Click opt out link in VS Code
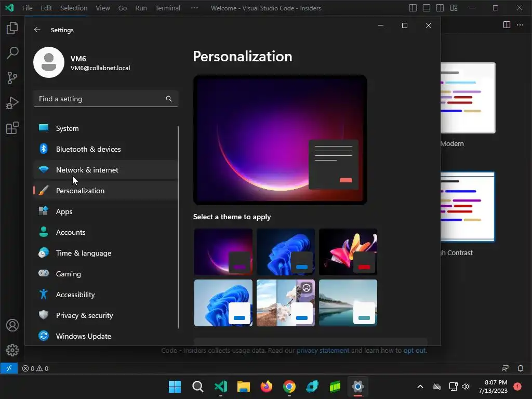The image size is (532, 399). pyautogui.click(x=414, y=351)
